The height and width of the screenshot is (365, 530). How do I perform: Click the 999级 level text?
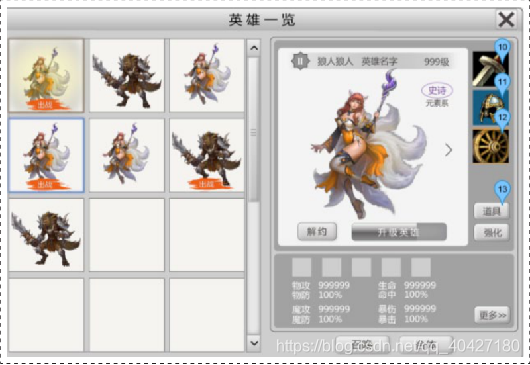437,62
